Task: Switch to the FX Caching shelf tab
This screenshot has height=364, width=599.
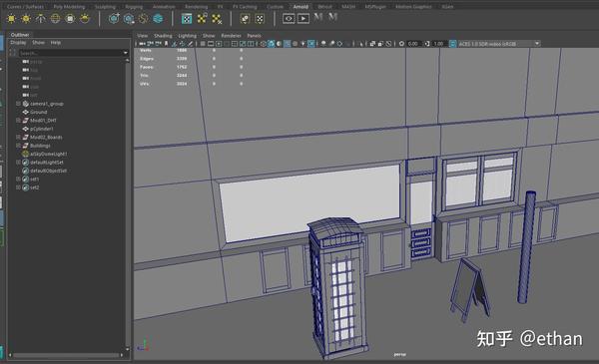Action: 245,7
